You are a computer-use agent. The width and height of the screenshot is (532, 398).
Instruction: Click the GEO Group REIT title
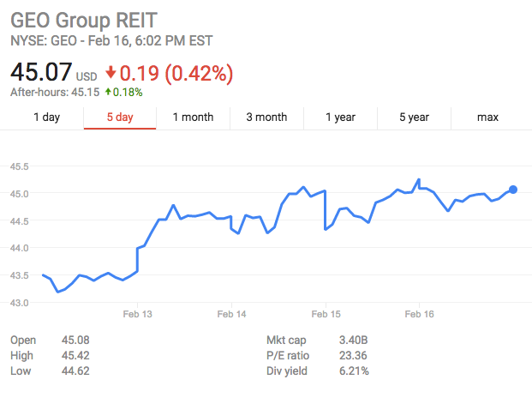(84, 20)
